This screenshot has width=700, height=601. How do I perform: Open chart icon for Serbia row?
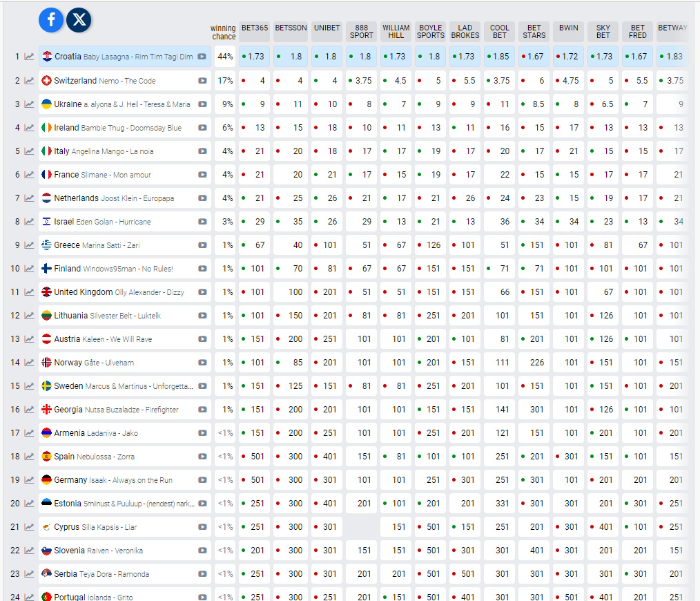pyautogui.click(x=29, y=574)
